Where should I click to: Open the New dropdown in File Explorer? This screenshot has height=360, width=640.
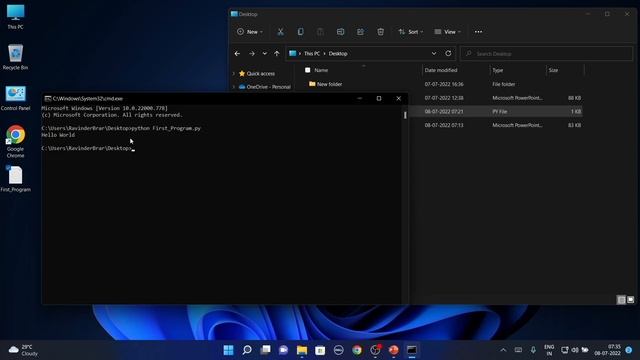coord(250,32)
